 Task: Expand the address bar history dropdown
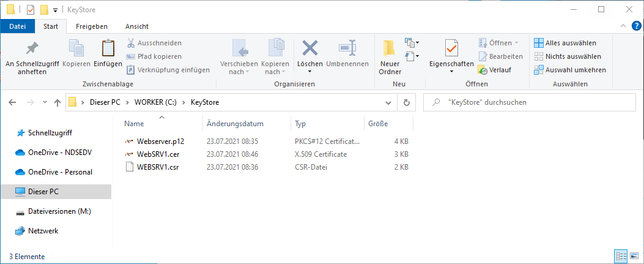point(388,102)
